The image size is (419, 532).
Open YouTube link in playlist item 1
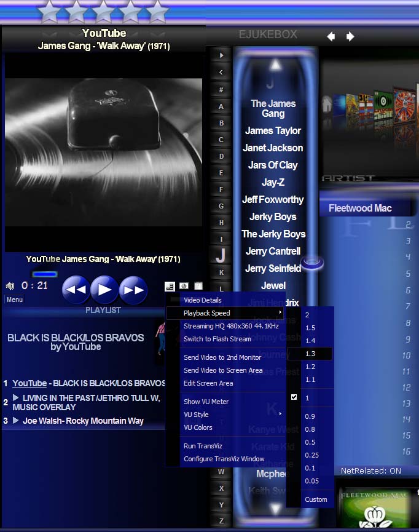pos(29,383)
